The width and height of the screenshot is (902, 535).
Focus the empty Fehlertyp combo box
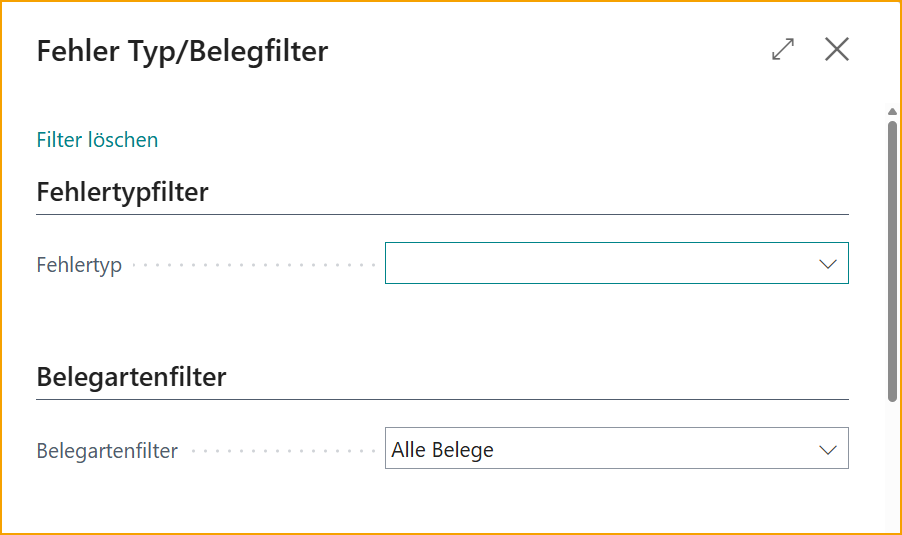(x=617, y=263)
